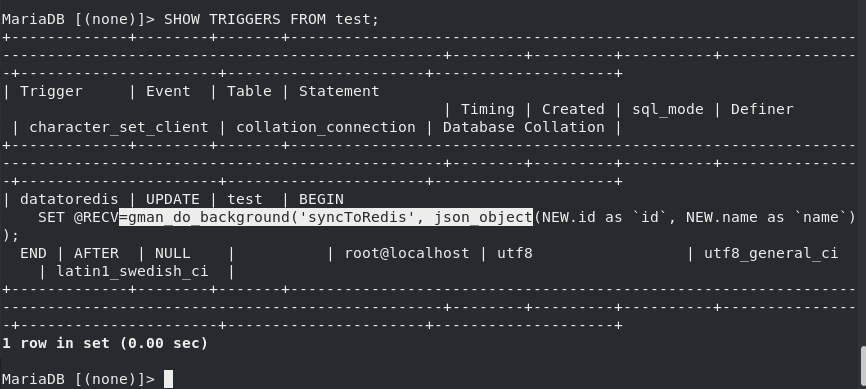Click the Trigger column header

[51, 91]
